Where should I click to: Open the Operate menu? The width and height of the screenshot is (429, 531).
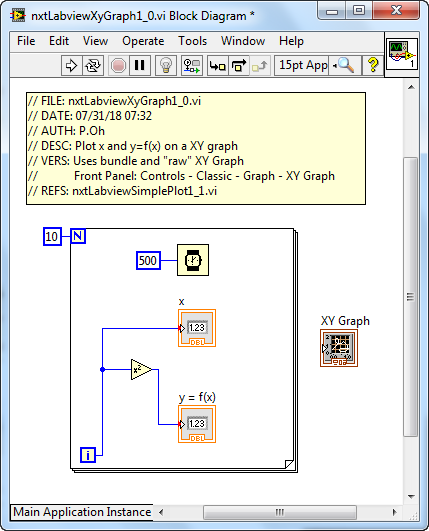tap(143, 41)
